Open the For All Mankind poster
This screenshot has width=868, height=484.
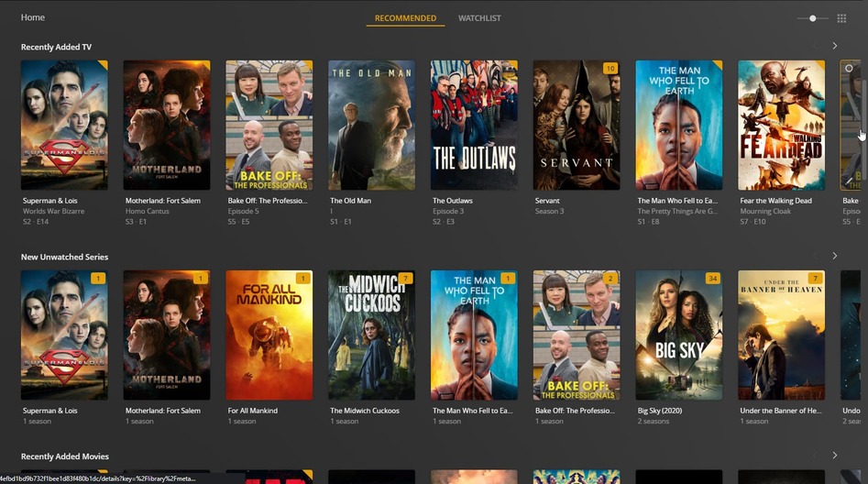269,335
